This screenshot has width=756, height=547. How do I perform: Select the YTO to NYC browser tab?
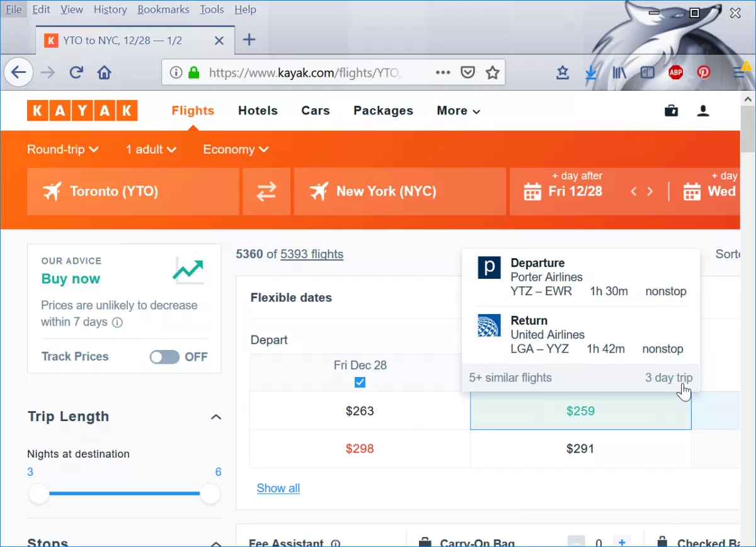(x=135, y=40)
